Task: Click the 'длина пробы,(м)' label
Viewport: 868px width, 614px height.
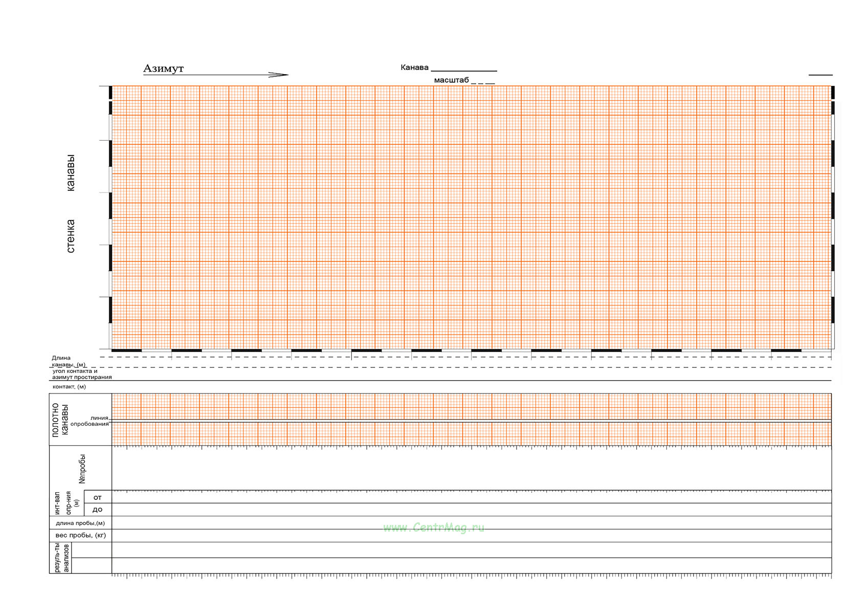Action: (x=80, y=523)
